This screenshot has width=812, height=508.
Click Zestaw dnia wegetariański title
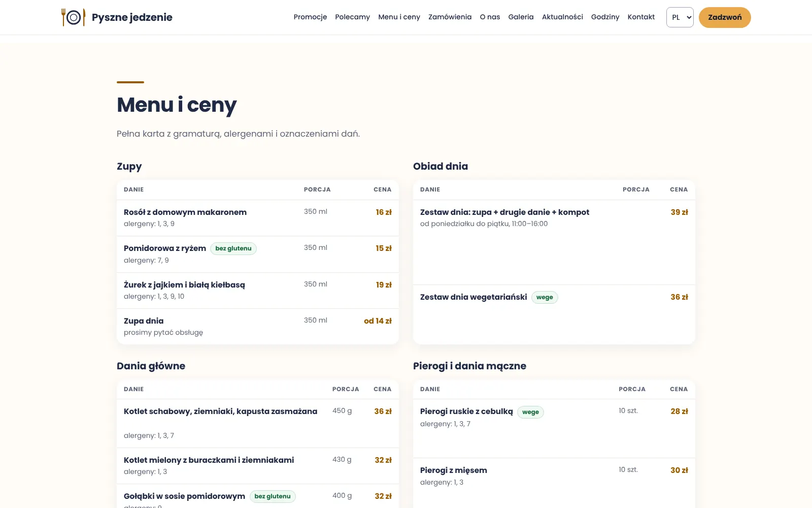point(473,297)
